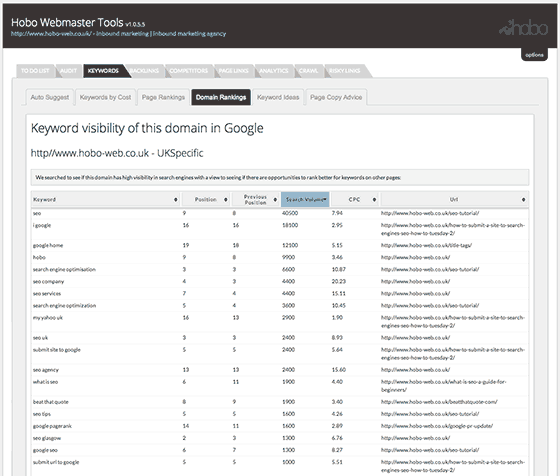The height and width of the screenshot is (476, 560).
Task: Click the hobo-web.co.uk link in header
Action: point(118,34)
